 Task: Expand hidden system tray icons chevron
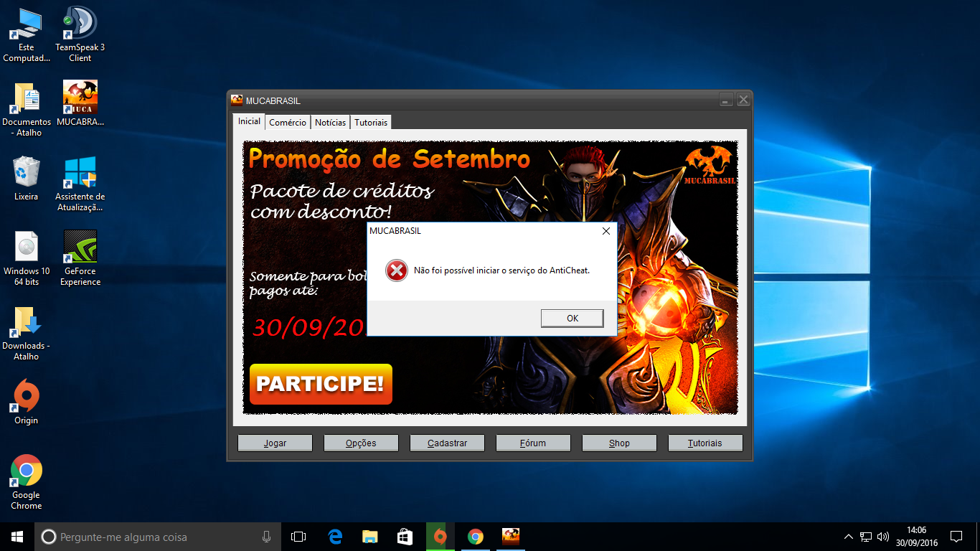click(848, 537)
